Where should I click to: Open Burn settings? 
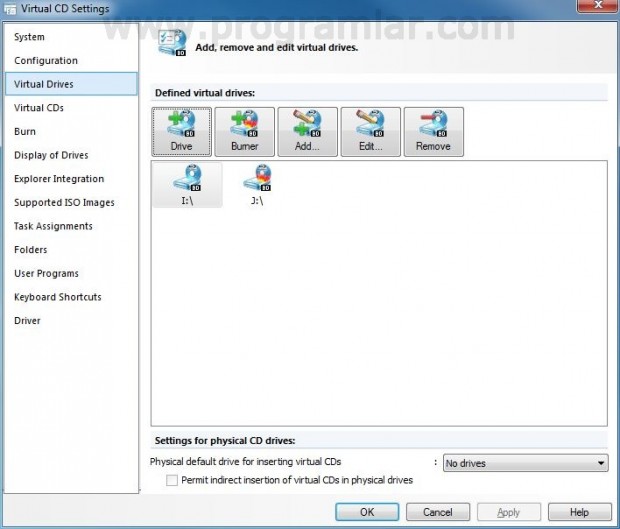click(71, 131)
